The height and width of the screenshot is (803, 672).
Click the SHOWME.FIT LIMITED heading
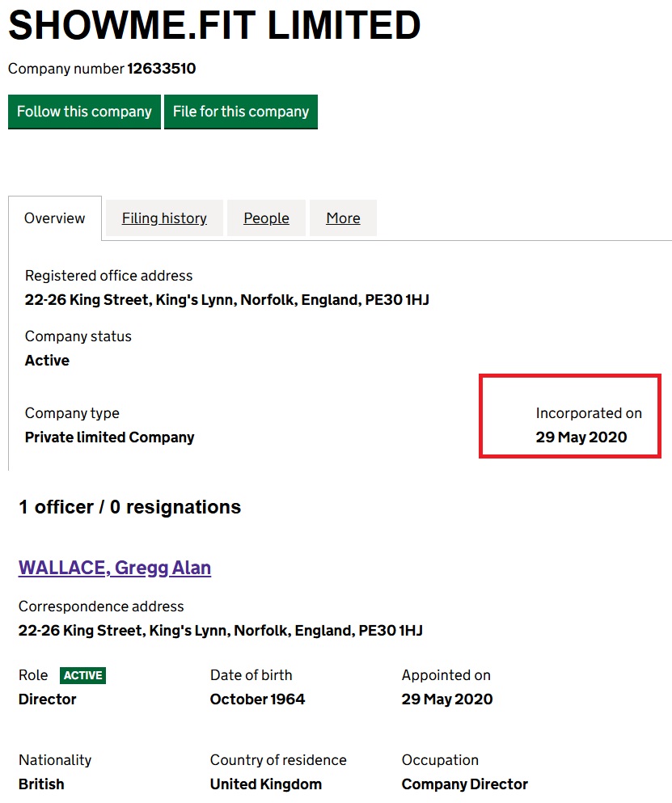pyautogui.click(x=214, y=25)
